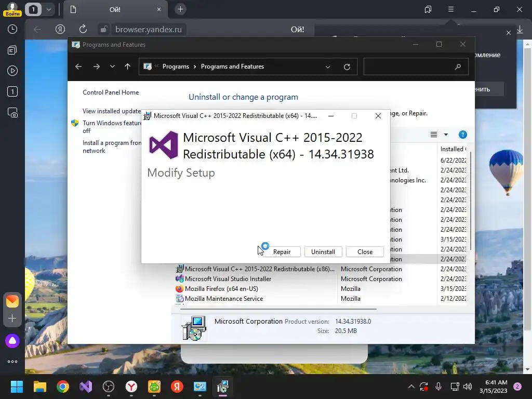Open Visual Studio from the taskbar
The width and height of the screenshot is (532, 399).
[86, 387]
